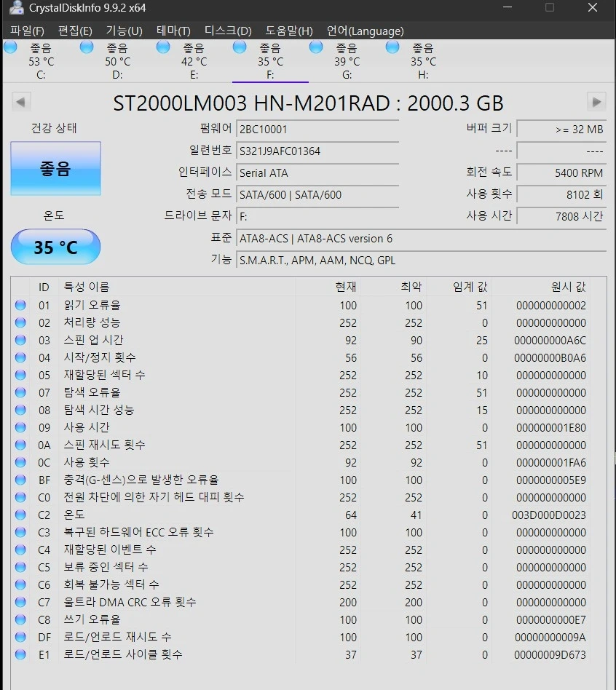The width and height of the screenshot is (616, 690).
Task: Click status icon of C5 보류 중인 섹터 수 row
Action: click(x=20, y=567)
